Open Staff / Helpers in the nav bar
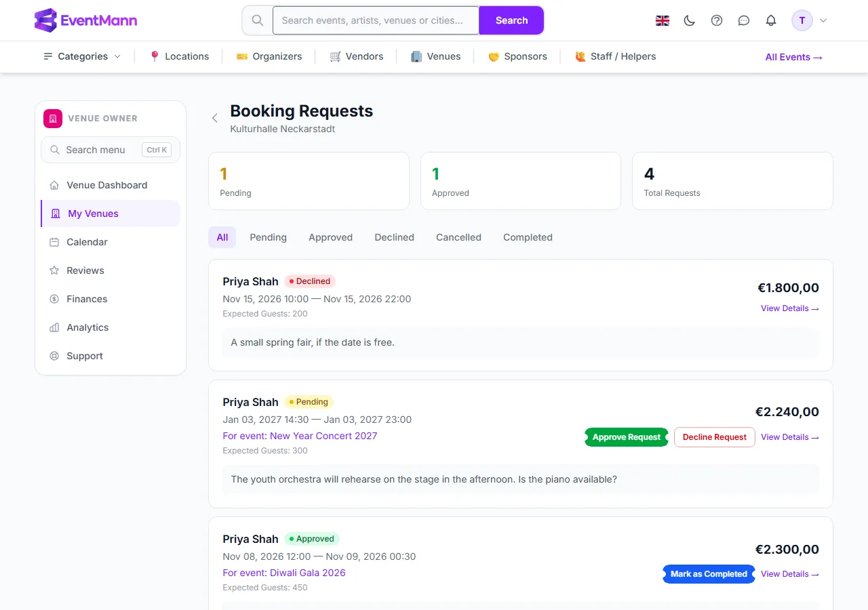 click(x=615, y=56)
